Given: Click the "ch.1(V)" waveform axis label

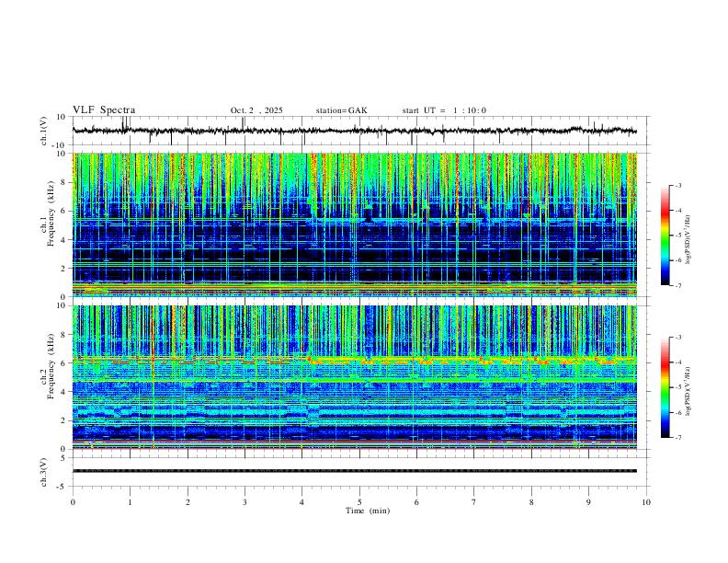Looking at the screenshot, I should click(44, 131).
